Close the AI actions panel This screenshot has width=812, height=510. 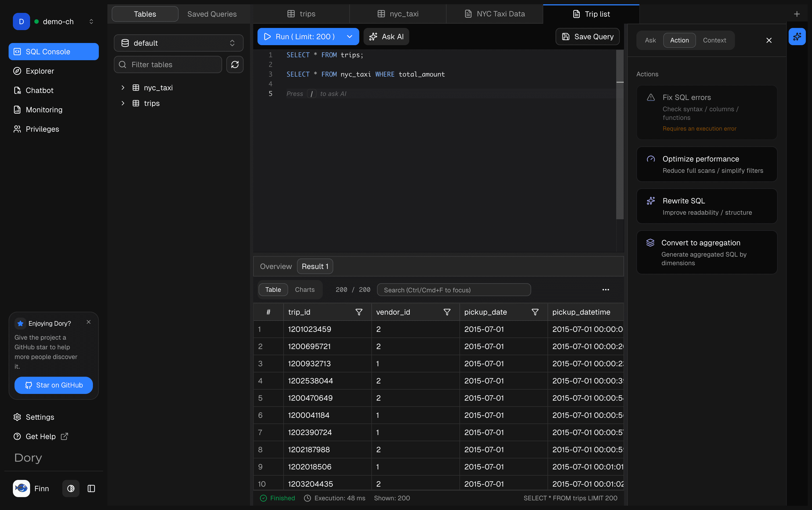(769, 40)
